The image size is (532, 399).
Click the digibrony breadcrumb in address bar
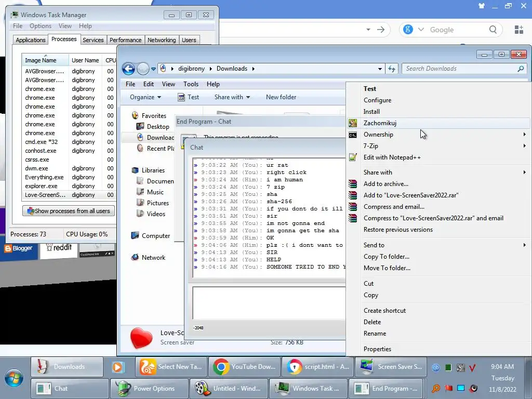[191, 69]
